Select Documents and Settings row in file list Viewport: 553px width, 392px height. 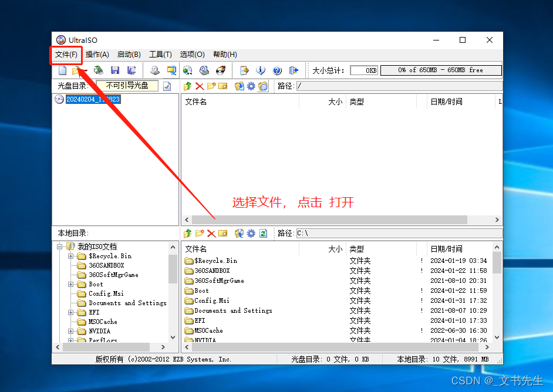pos(337,310)
